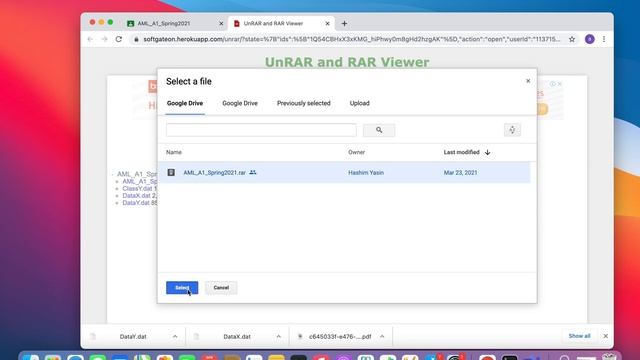Click ClassY.dat link on page
The height and width of the screenshot is (360, 640).
click(137, 189)
